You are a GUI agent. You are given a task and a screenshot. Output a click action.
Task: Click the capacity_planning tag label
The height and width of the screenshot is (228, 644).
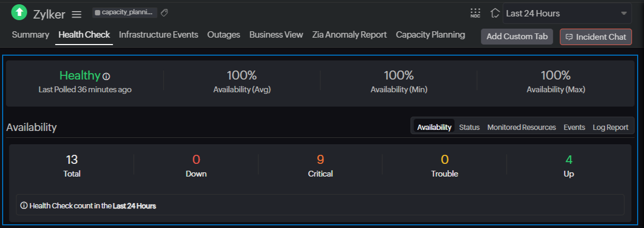coord(125,12)
